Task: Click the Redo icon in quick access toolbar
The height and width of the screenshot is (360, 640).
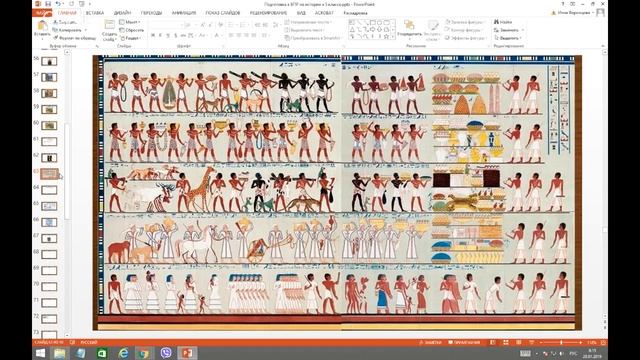Action: [x=71, y=4]
